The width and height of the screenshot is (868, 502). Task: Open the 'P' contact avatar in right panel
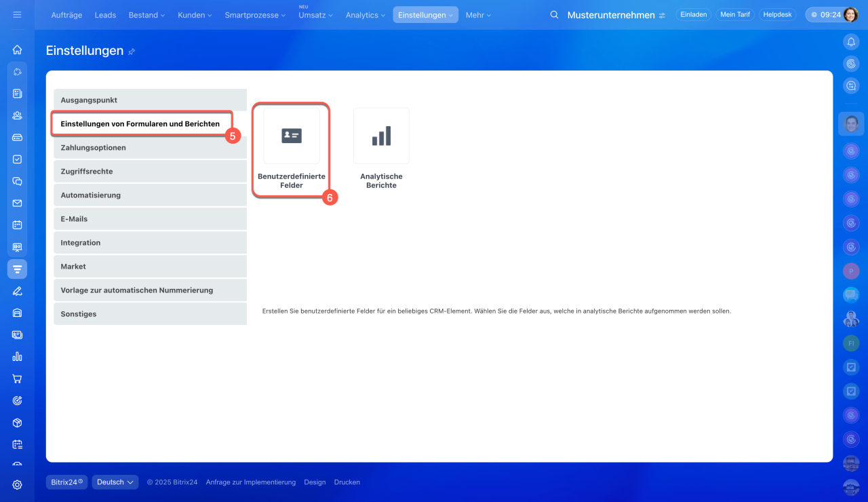click(851, 271)
